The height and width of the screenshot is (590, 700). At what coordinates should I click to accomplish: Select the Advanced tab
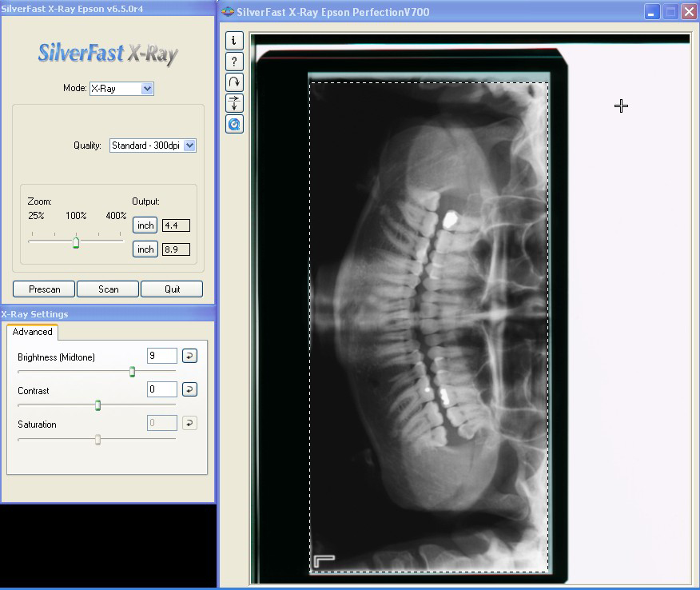click(33, 332)
